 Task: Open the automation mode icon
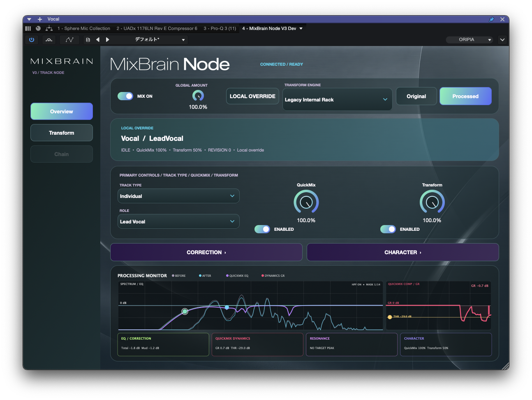click(69, 40)
